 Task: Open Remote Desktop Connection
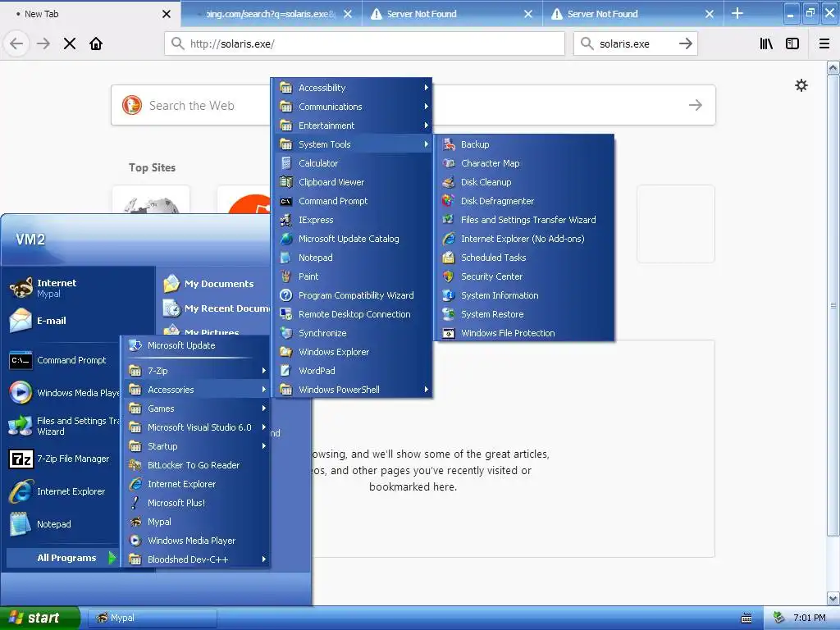click(x=353, y=314)
